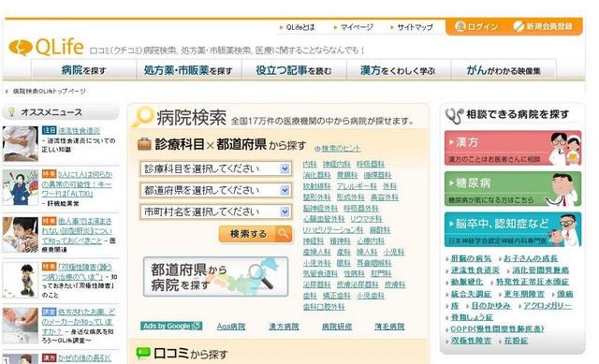This screenshot has height=364, width=599.
Task: Open the 処方薬・市販薬を探す tab
Action: coord(189,70)
